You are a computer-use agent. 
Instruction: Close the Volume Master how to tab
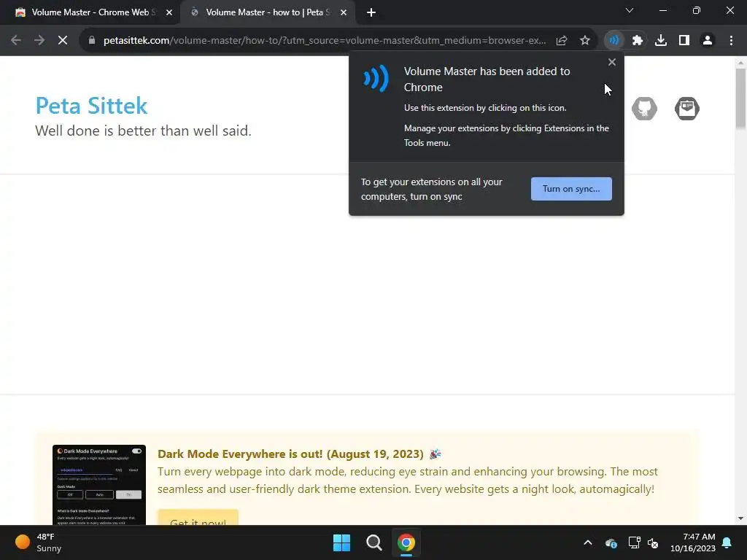point(344,13)
